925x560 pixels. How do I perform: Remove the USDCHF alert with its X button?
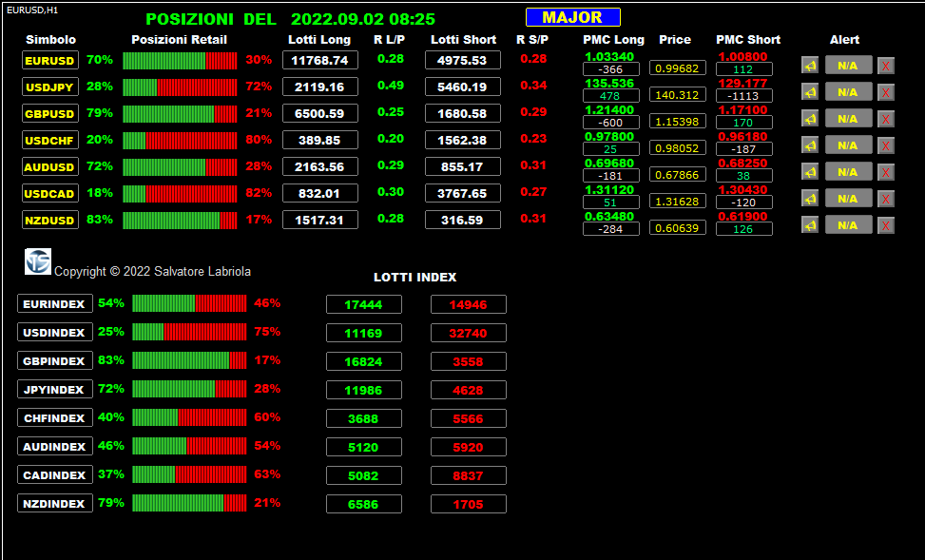coord(885,145)
